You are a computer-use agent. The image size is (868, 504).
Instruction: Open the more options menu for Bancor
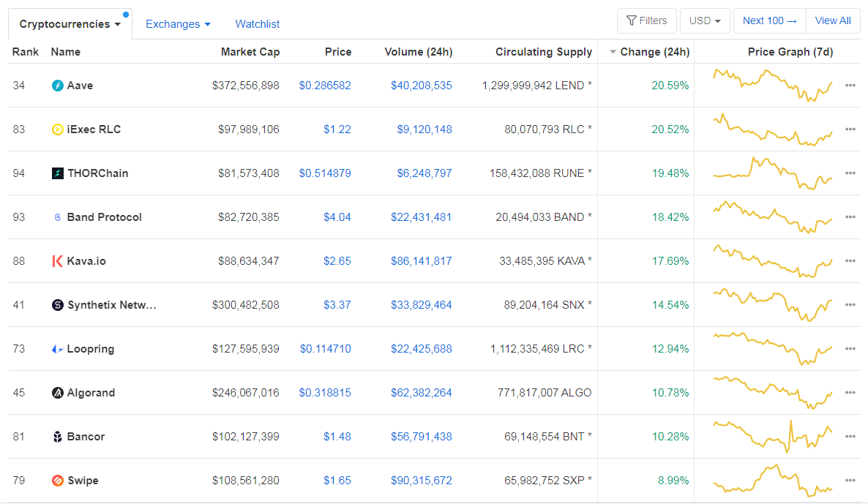pos(850,437)
